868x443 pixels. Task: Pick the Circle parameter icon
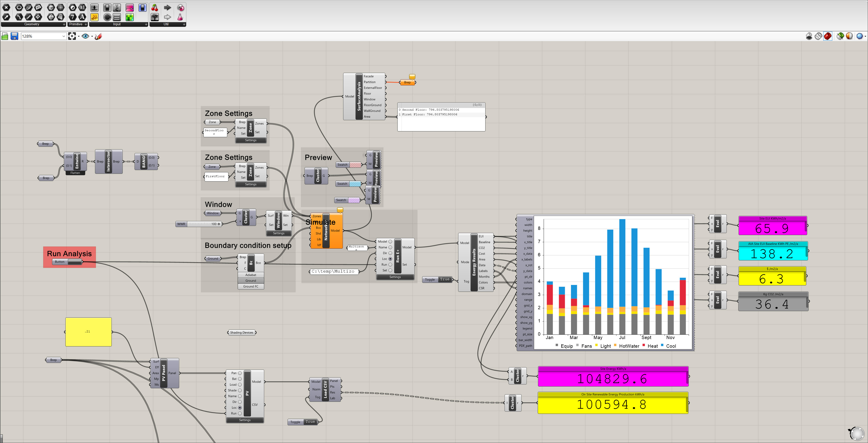pyautogui.click(x=19, y=7)
